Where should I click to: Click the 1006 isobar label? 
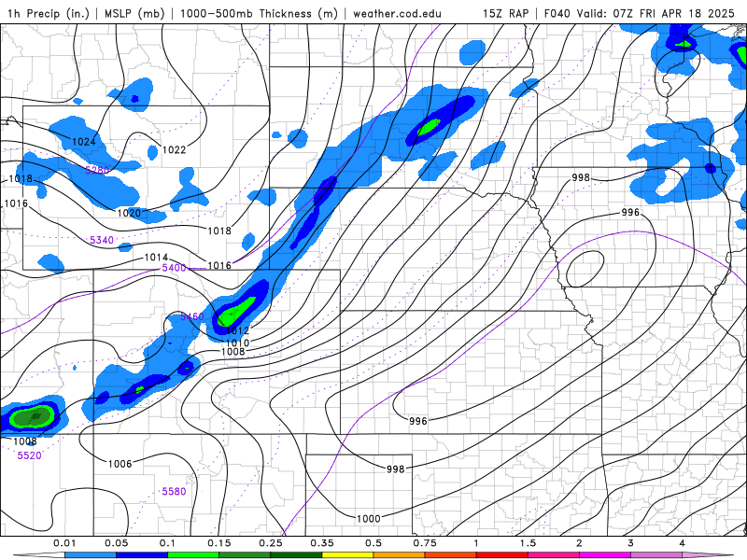pos(120,464)
